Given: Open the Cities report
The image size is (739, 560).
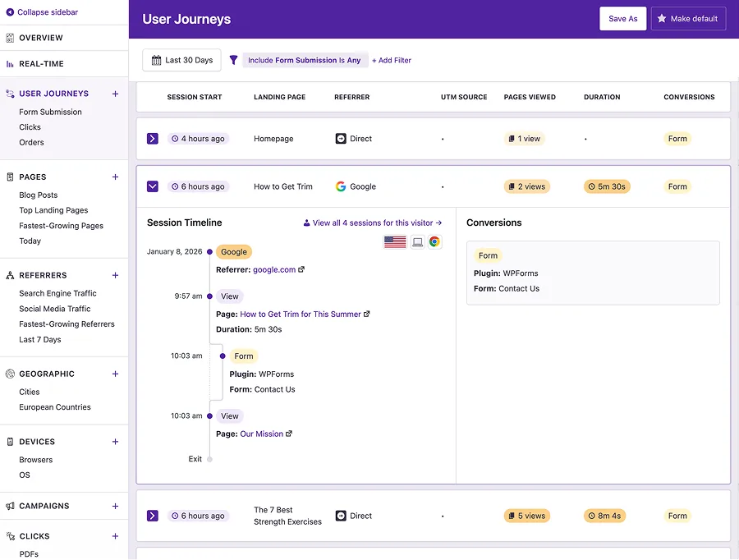Looking at the screenshot, I should [x=30, y=392].
